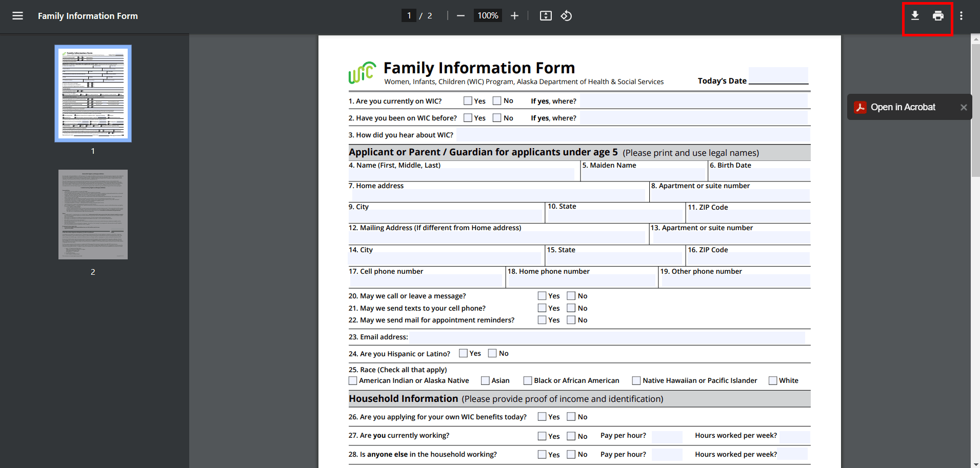Check No for Hispanic or Latino
This screenshot has height=468, width=980.
tap(492, 353)
